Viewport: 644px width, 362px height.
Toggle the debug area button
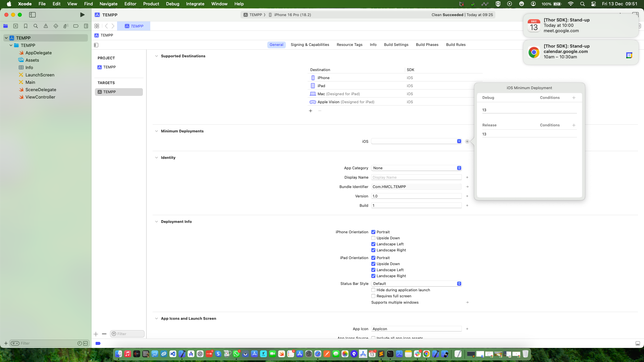[638, 344]
